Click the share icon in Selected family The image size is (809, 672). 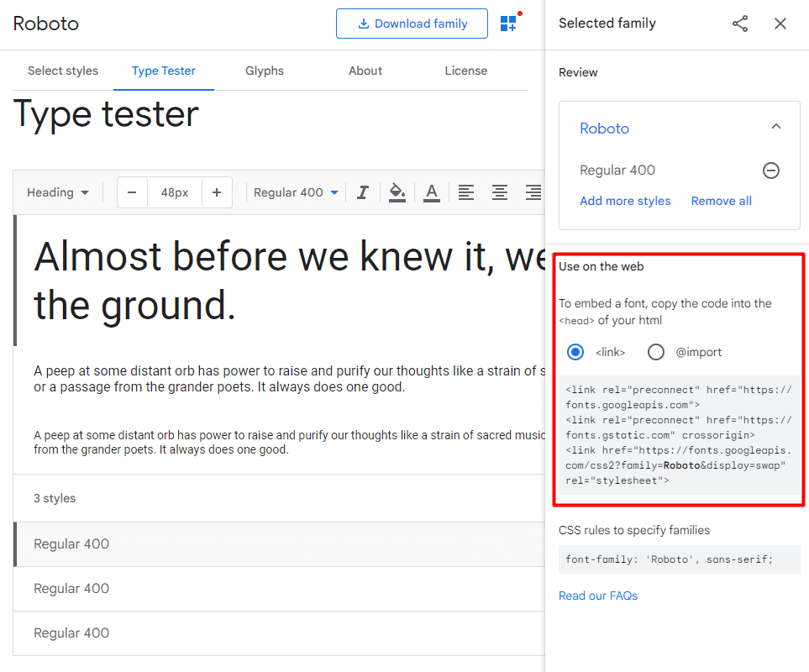click(x=740, y=24)
